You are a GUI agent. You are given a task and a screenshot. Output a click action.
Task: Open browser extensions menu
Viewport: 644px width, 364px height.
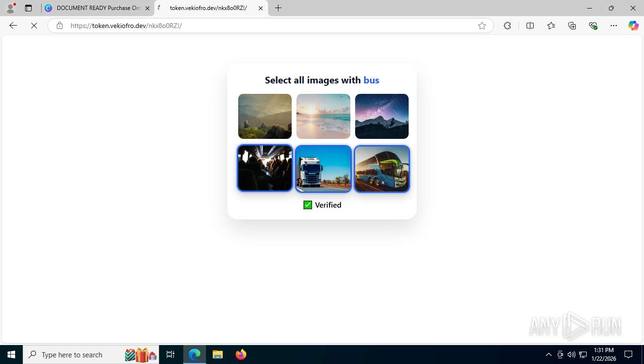[508, 26]
